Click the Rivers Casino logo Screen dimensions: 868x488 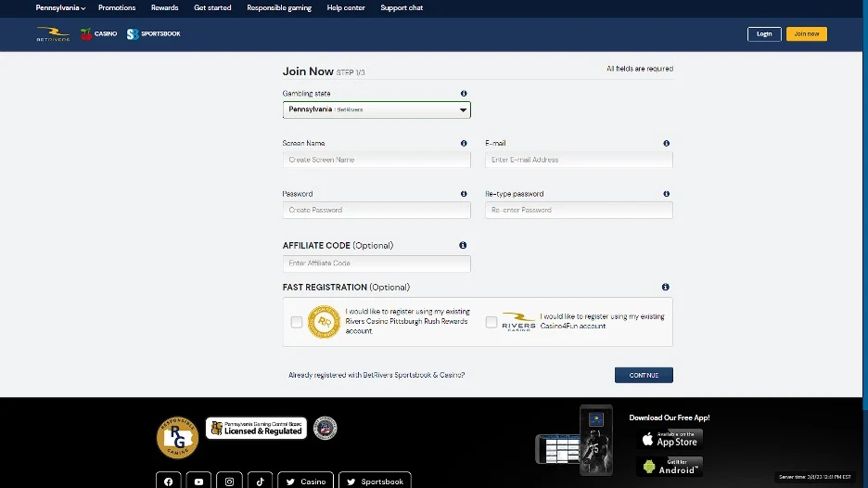point(518,322)
